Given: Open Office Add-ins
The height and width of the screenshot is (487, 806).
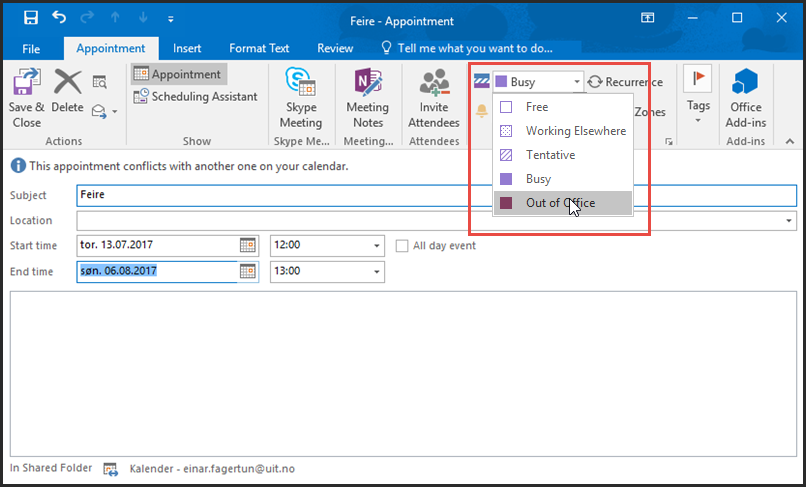Looking at the screenshot, I should pyautogui.click(x=745, y=98).
